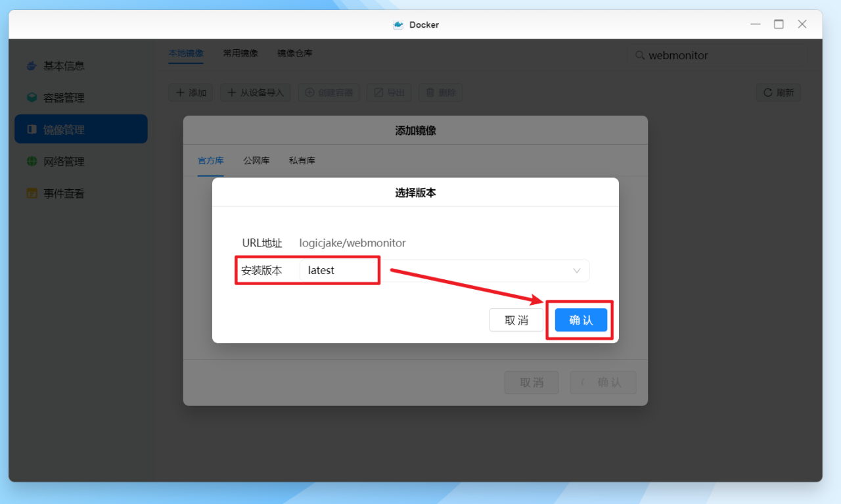Select 事件查看 in the sidebar
841x504 pixels.
(x=64, y=193)
